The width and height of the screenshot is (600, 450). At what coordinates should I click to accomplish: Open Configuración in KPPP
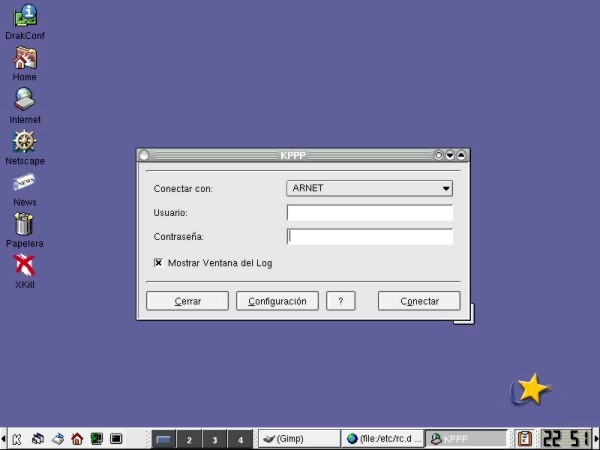(277, 301)
